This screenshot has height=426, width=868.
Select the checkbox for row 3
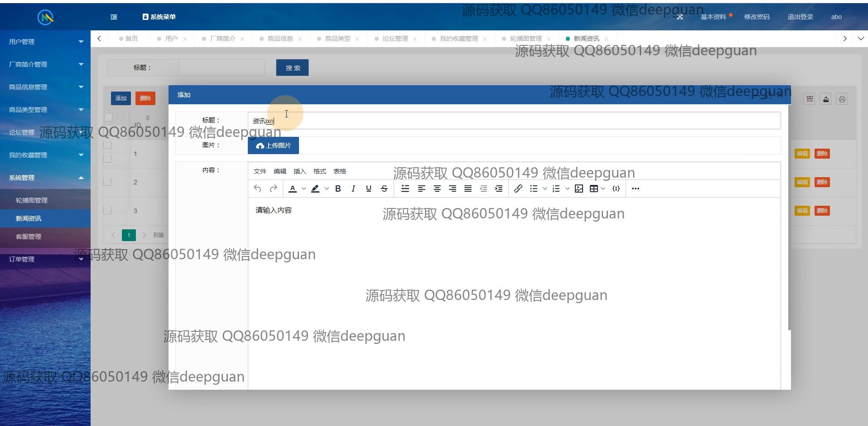point(107,210)
